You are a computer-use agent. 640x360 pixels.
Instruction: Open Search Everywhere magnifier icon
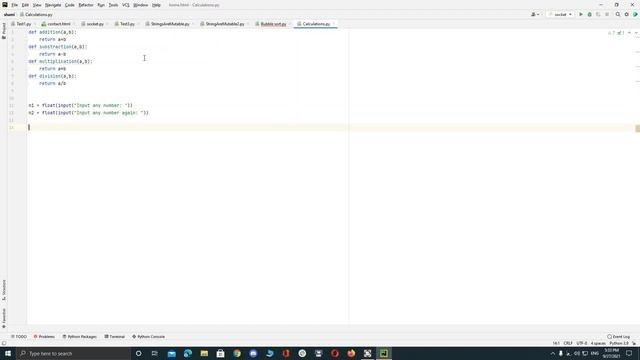pyautogui.click(x=618, y=14)
